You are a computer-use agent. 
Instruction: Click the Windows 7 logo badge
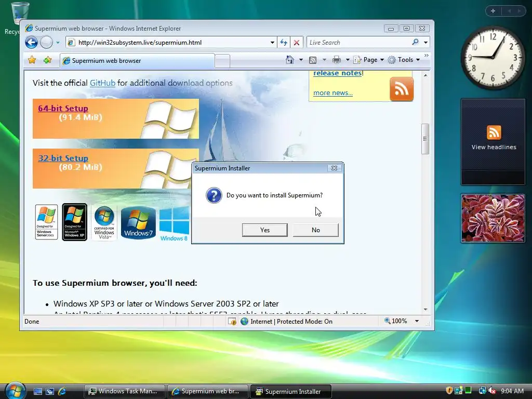138,223
